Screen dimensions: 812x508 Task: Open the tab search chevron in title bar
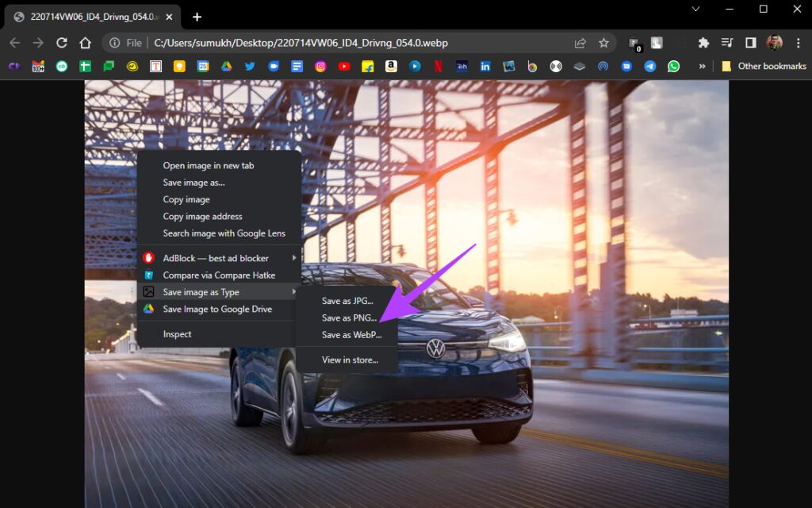click(x=696, y=9)
